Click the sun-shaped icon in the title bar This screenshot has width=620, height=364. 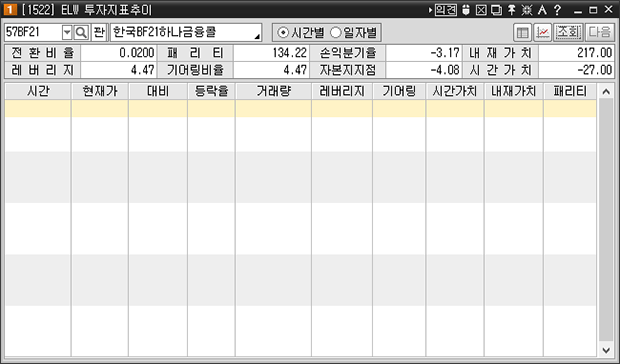click(x=527, y=10)
